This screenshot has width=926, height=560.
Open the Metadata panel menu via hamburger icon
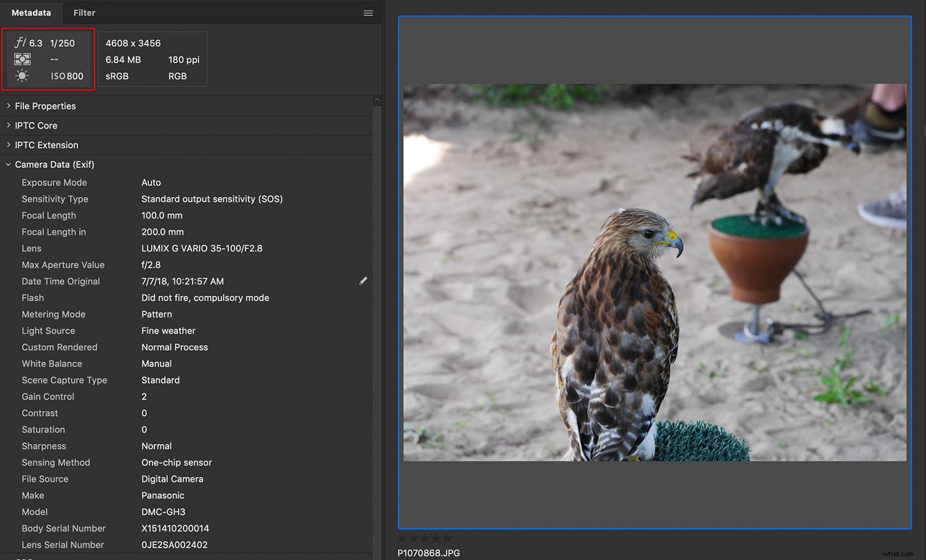click(x=368, y=12)
